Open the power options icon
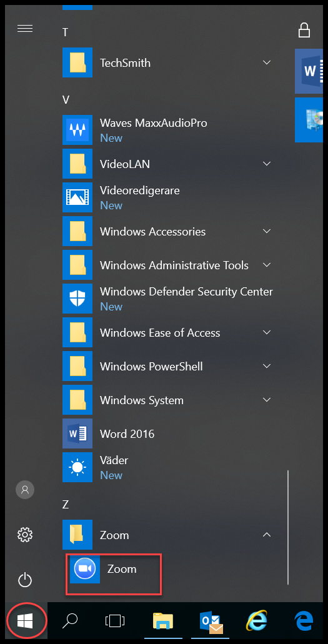The image size is (328, 644). [25, 580]
